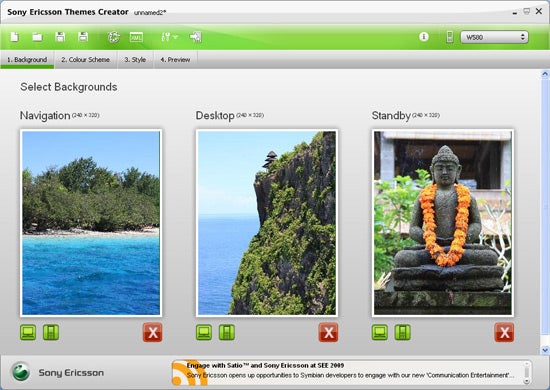This screenshot has width=550, height=390.
Task: Remove the Desktop background with red X
Action: pos(328,332)
